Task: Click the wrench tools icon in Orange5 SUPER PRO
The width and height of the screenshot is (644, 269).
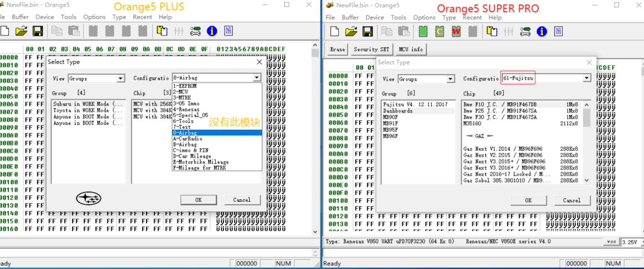Action: click(x=525, y=31)
